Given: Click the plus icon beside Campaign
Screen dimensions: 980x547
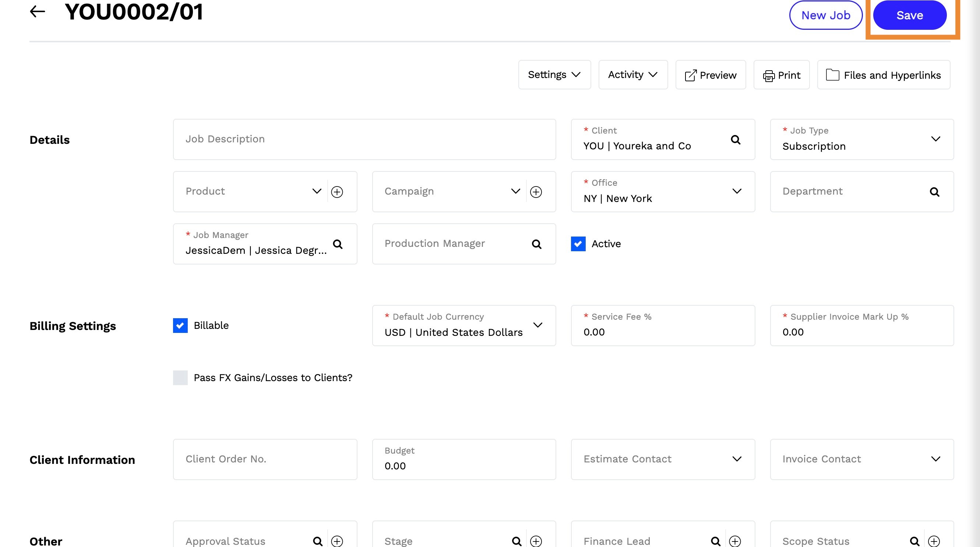Looking at the screenshot, I should point(536,192).
